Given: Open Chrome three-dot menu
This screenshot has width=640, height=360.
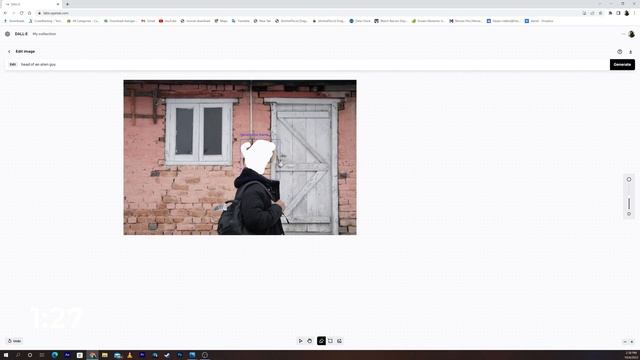Looking at the screenshot, I should (x=634, y=13).
